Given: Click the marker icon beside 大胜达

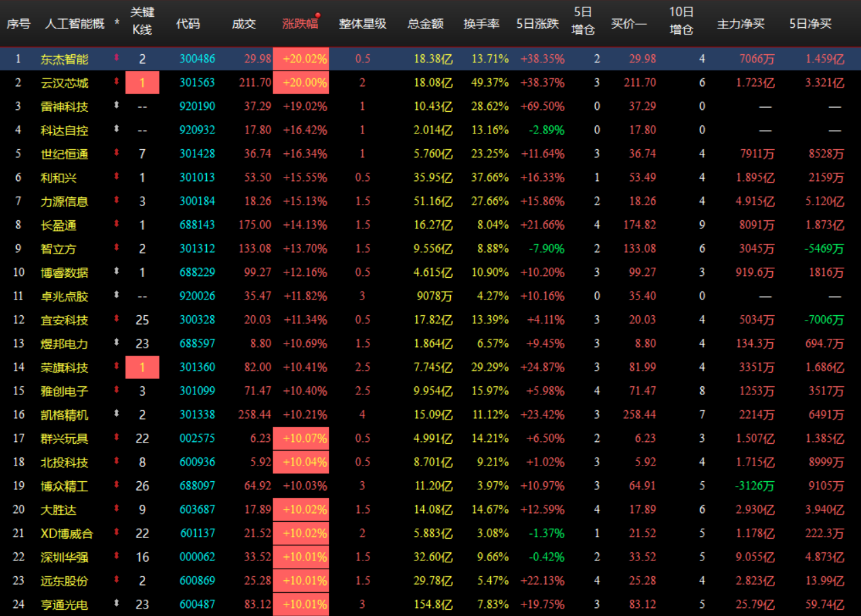Looking at the screenshot, I should point(117,509).
